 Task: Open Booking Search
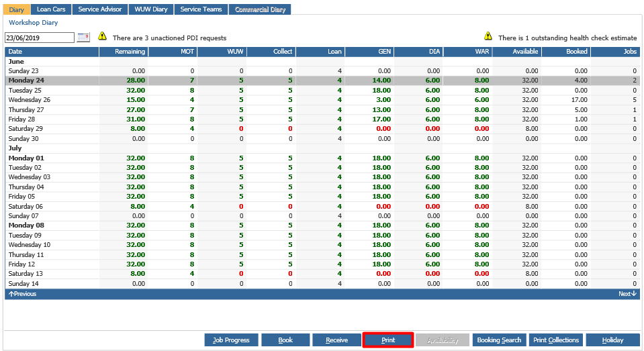click(x=499, y=340)
